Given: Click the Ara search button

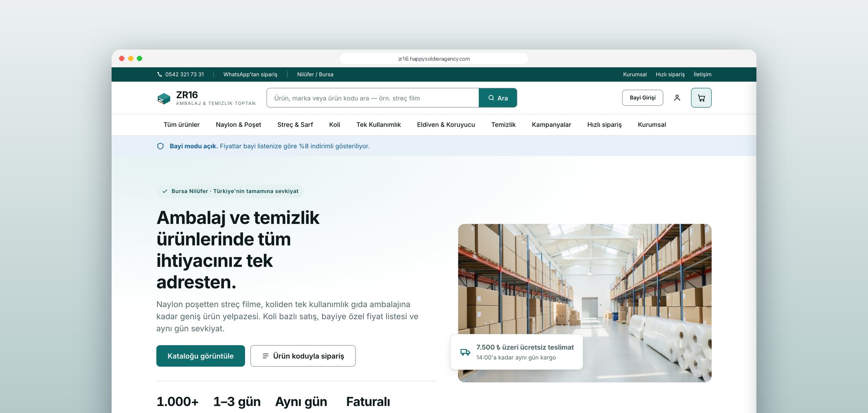Looking at the screenshot, I should point(498,98).
